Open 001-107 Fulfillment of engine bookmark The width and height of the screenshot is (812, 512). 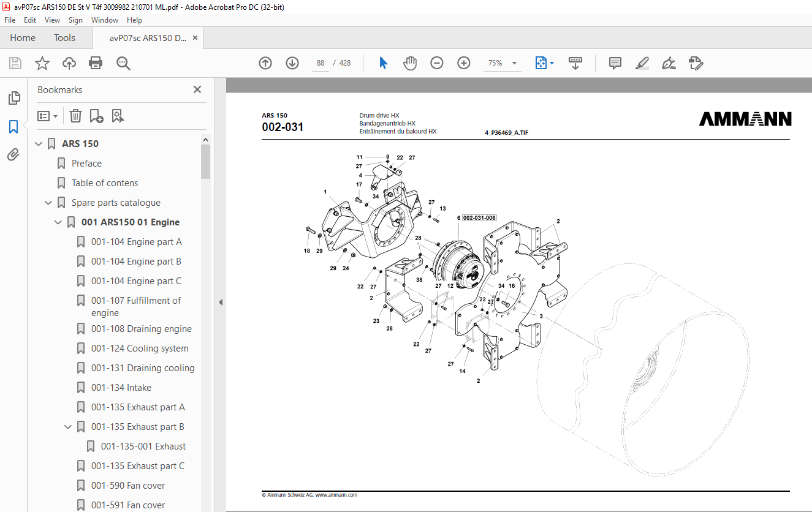136,307
